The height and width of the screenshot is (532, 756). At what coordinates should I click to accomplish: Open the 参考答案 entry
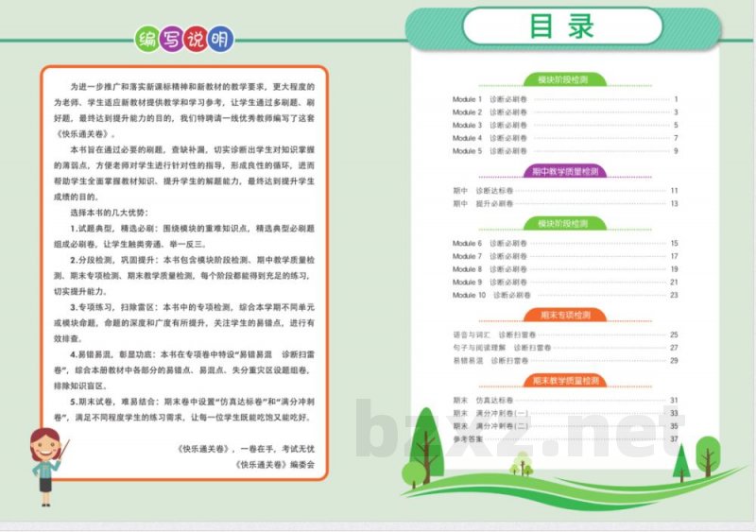click(x=565, y=439)
